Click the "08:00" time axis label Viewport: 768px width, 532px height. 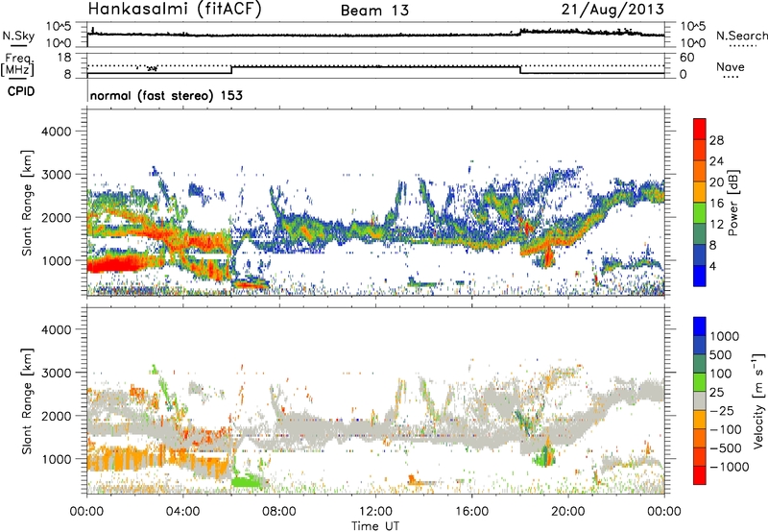(x=279, y=512)
